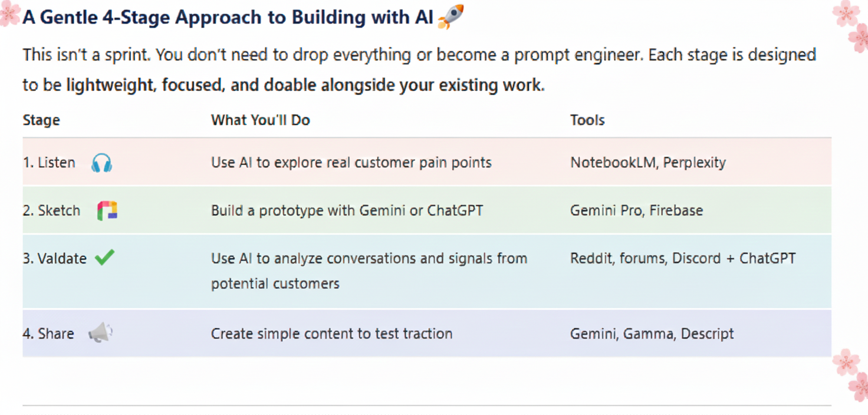Select the "What You'll Do" column header
This screenshot has width=868, height=415.
(x=260, y=120)
